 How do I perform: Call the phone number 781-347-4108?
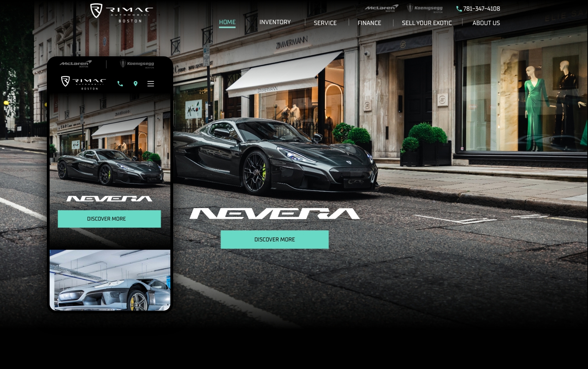tap(481, 9)
